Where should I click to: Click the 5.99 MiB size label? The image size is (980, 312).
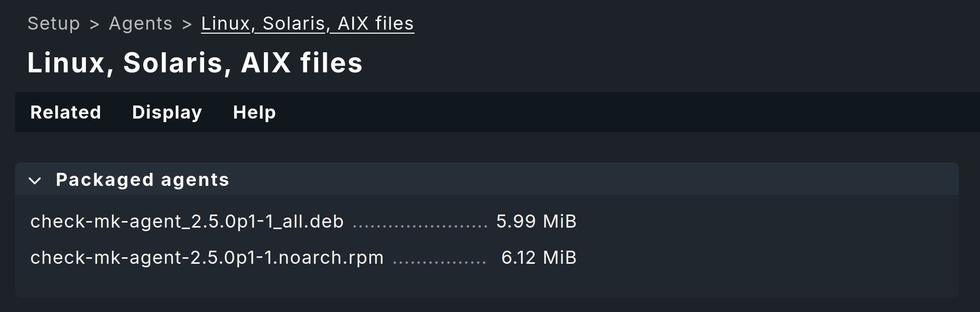coord(536,221)
